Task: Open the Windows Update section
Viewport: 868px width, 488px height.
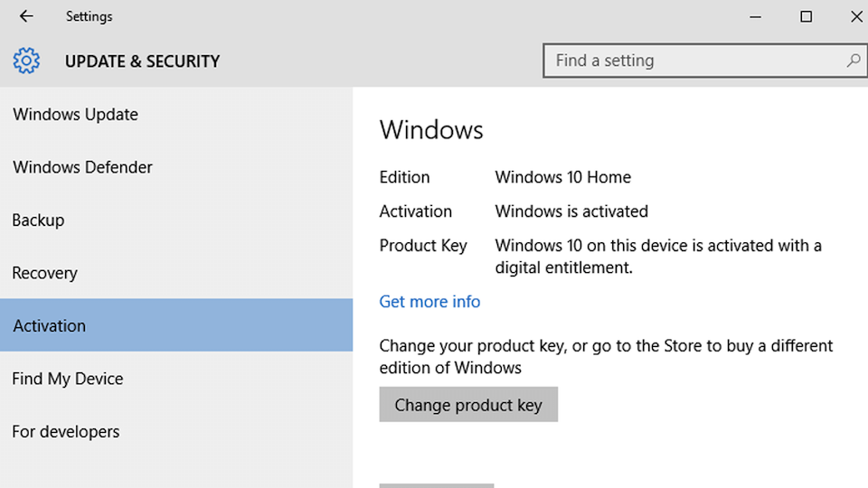Action: point(176,115)
